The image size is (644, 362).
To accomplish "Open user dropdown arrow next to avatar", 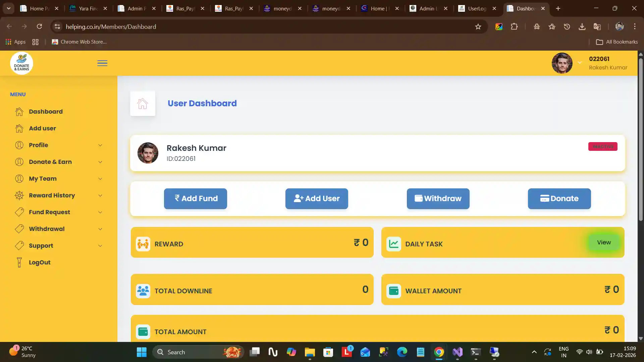I will pos(580,63).
